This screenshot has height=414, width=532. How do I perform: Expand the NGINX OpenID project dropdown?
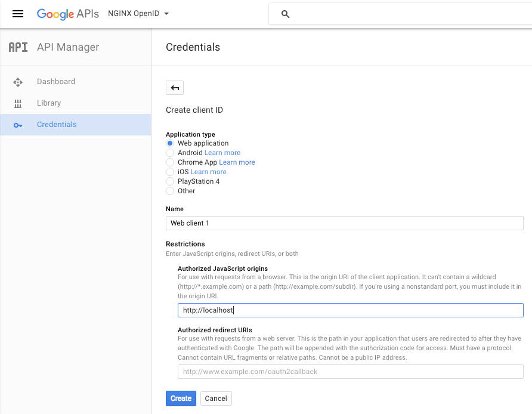(x=138, y=14)
